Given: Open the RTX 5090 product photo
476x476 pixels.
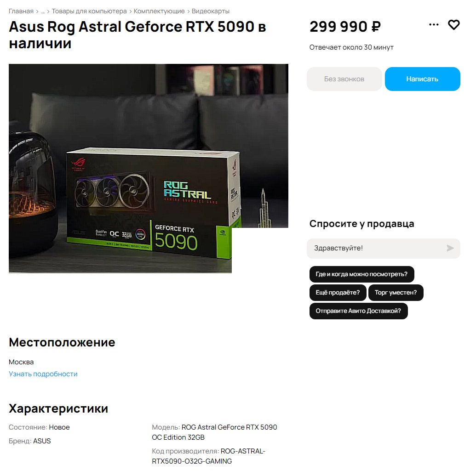Looking at the screenshot, I should tap(149, 169).
